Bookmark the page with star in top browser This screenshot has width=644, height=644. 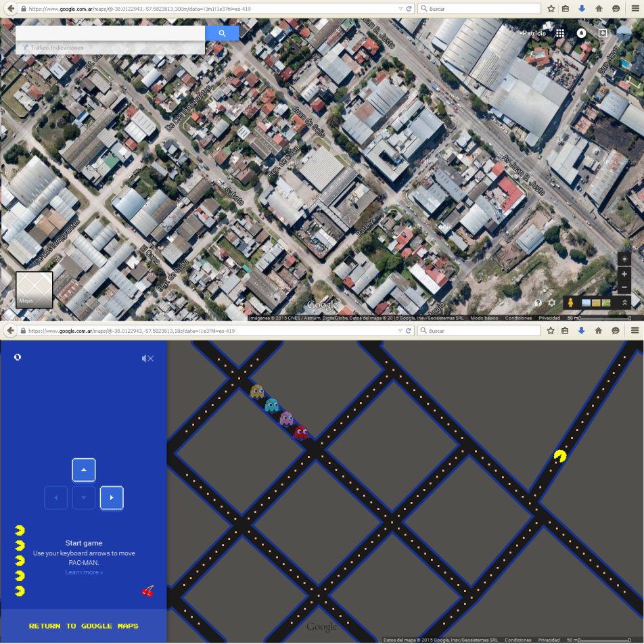click(551, 9)
